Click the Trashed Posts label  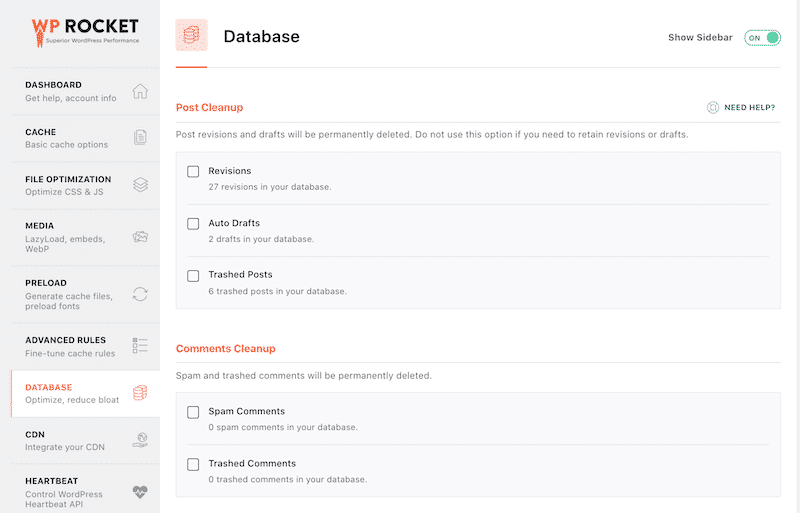point(240,275)
